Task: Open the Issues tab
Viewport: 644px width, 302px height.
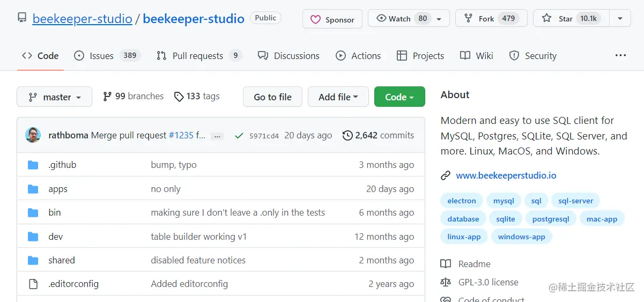Action: tap(107, 56)
